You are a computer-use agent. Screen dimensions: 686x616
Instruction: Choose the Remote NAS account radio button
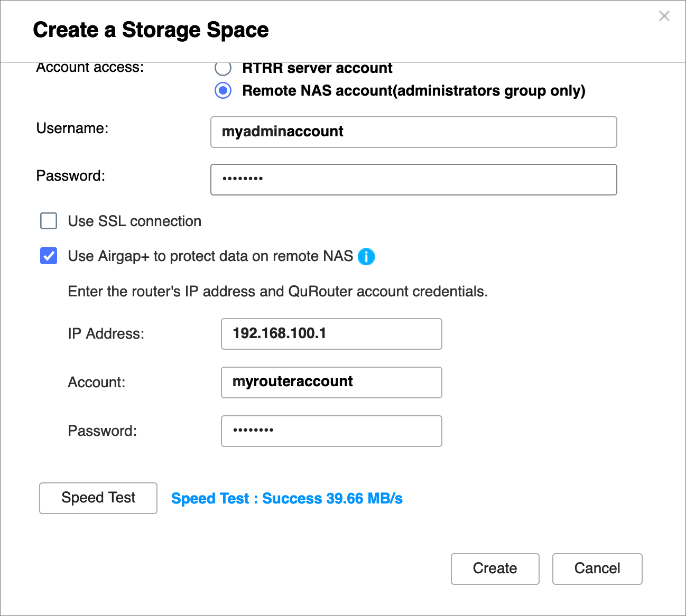pyautogui.click(x=223, y=91)
